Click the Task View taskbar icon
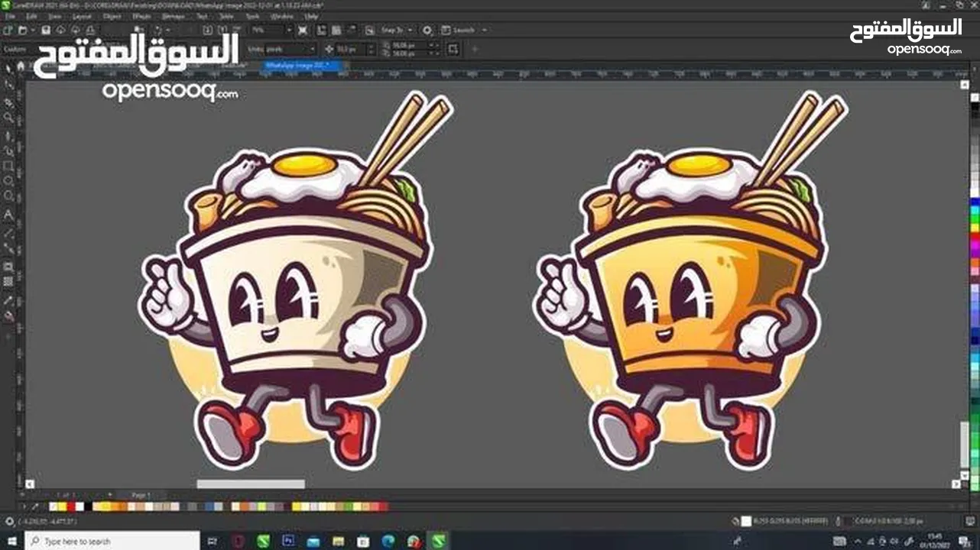Viewport: 980px width, 550px height. (x=213, y=541)
